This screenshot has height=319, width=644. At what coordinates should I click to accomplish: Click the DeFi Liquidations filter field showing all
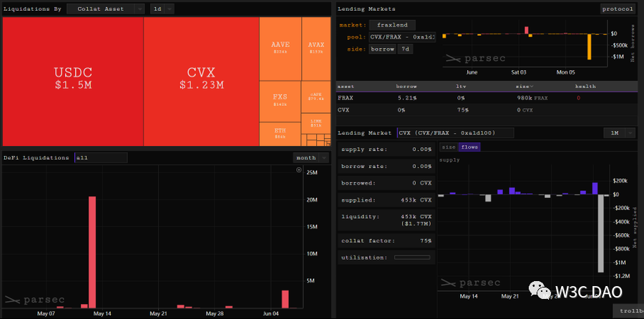click(101, 157)
